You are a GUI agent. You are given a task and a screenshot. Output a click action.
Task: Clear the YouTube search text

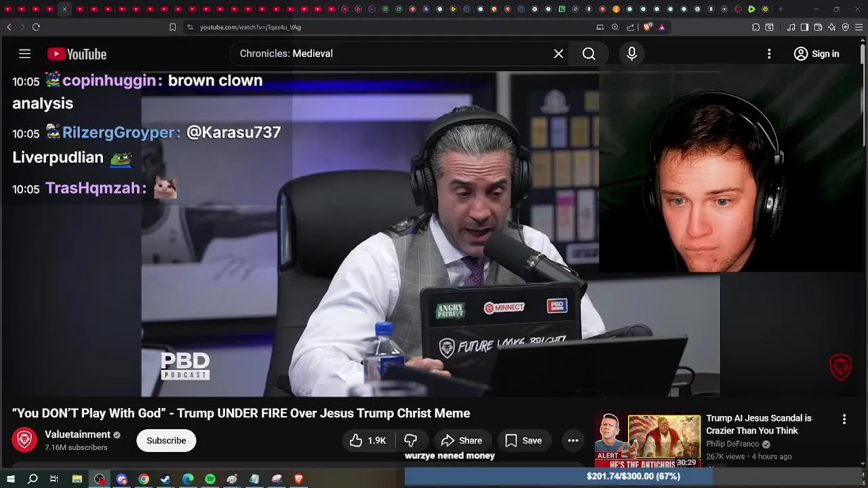point(558,54)
